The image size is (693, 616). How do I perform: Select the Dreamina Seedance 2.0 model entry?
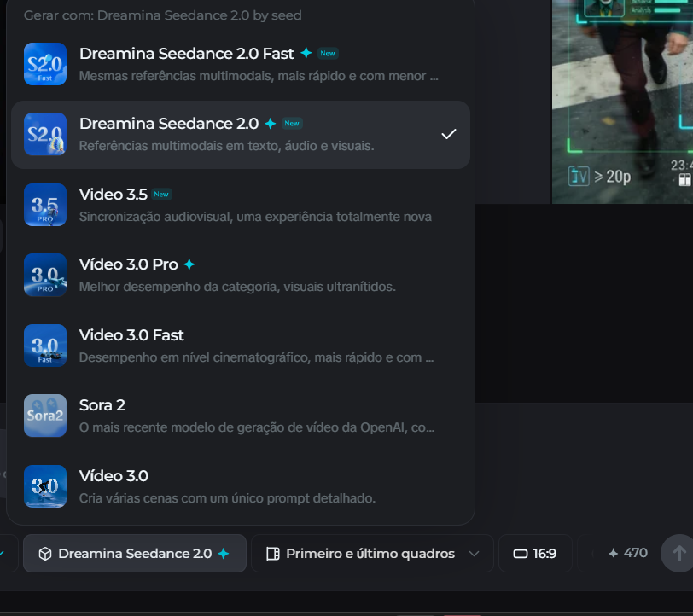(x=241, y=134)
